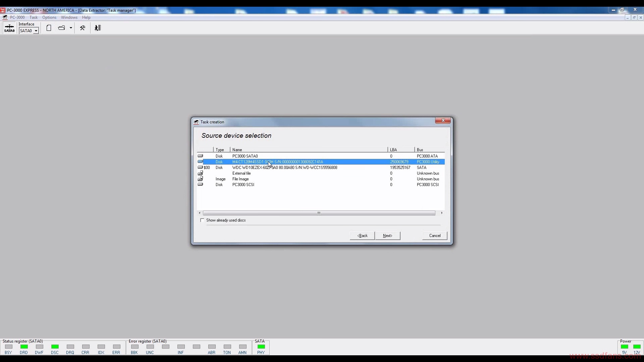The image size is (644, 362).
Task: Click the drive icon of PC3000 SCSI row
Action: tap(200, 184)
